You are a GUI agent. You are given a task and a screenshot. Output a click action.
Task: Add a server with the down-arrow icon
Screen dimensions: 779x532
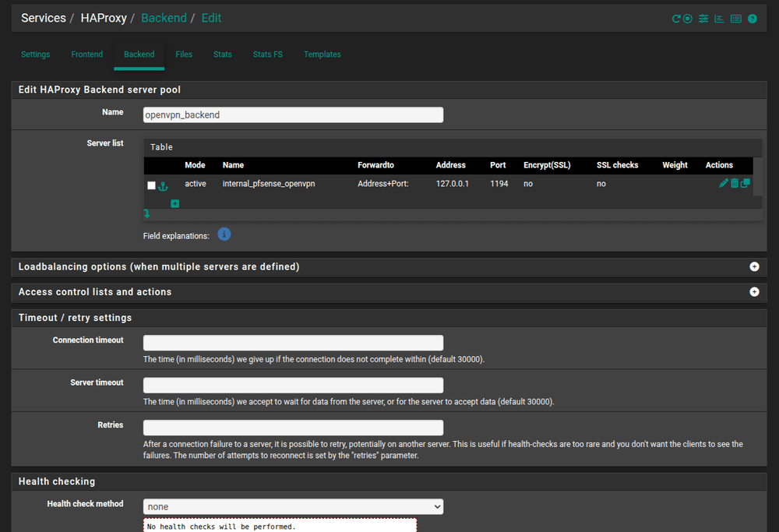147,213
